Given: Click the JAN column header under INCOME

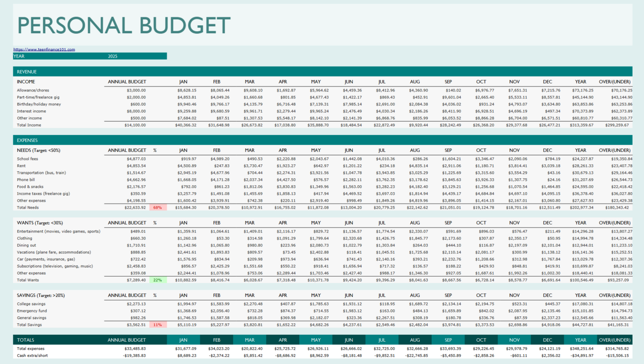Looking at the screenshot, I should click(184, 81).
